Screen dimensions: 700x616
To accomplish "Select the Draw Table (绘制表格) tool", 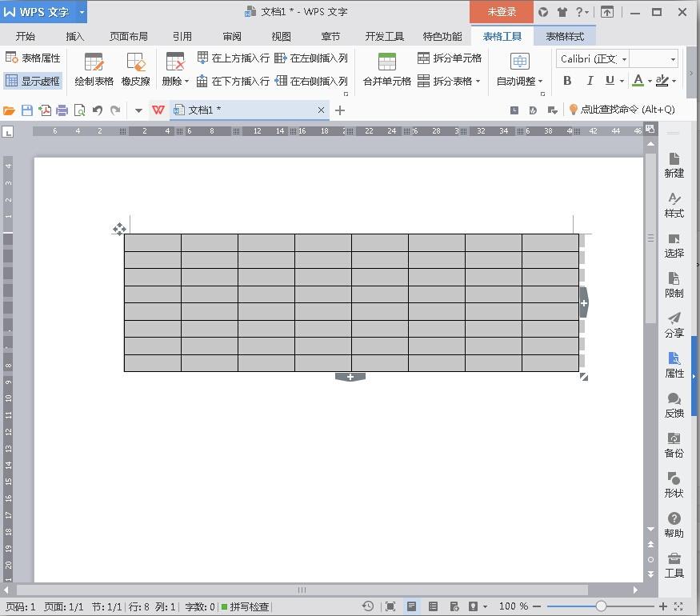I will point(94,69).
